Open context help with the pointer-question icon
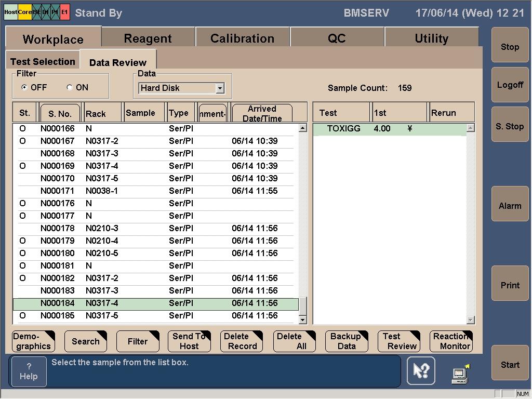532x399 pixels. [x=421, y=370]
